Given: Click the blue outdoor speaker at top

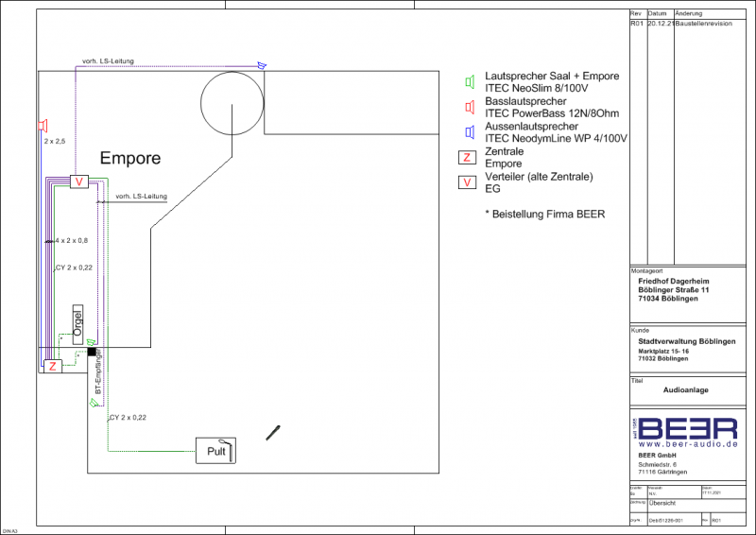Looking at the screenshot, I should click(263, 65).
